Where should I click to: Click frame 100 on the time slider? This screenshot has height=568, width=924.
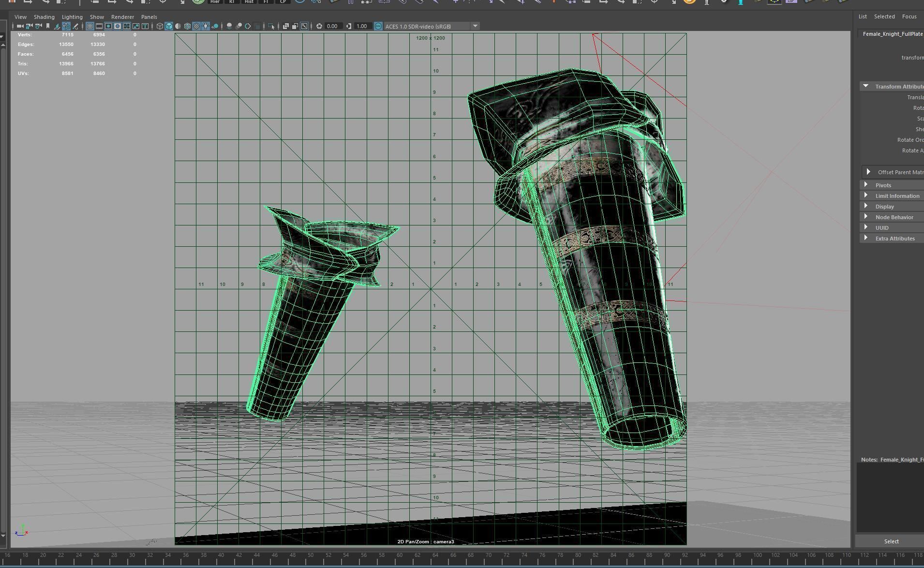(758, 555)
